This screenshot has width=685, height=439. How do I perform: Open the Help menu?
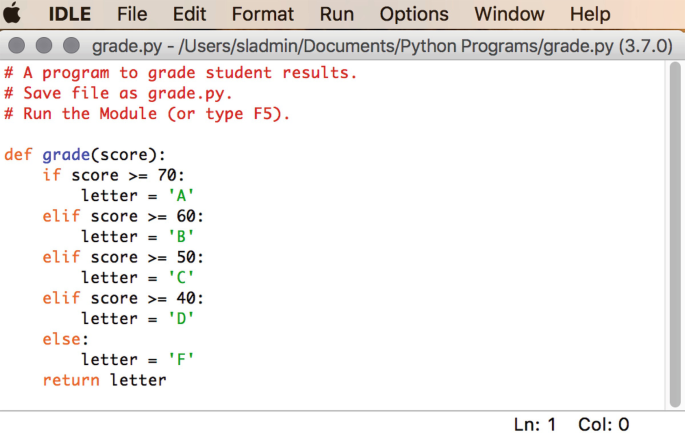tap(590, 14)
